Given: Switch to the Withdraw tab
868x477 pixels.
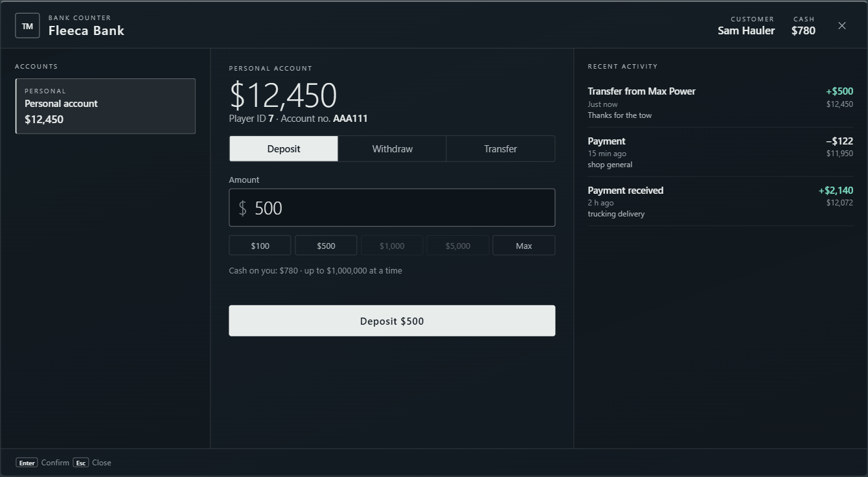Looking at the screenshot, I should [x=393, y=148].
